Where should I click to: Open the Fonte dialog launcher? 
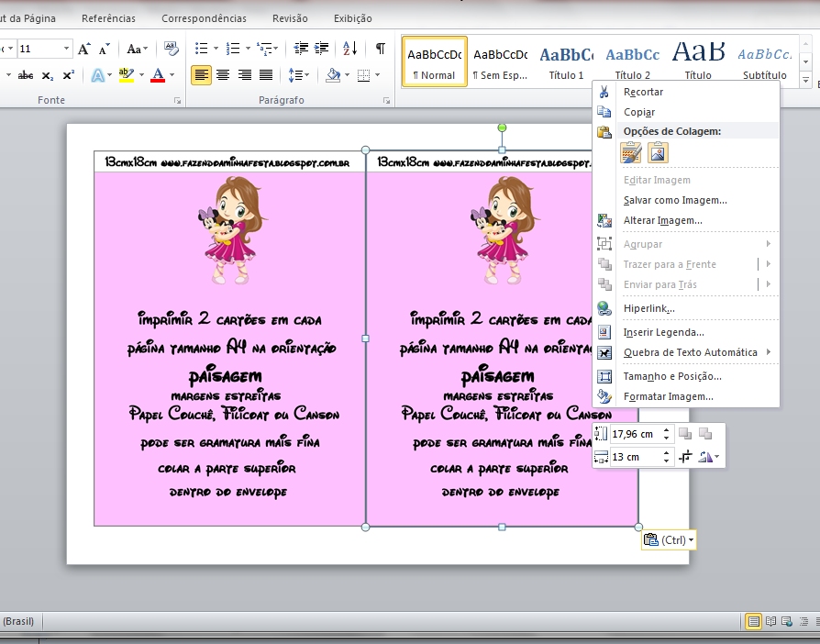(178, 100)
